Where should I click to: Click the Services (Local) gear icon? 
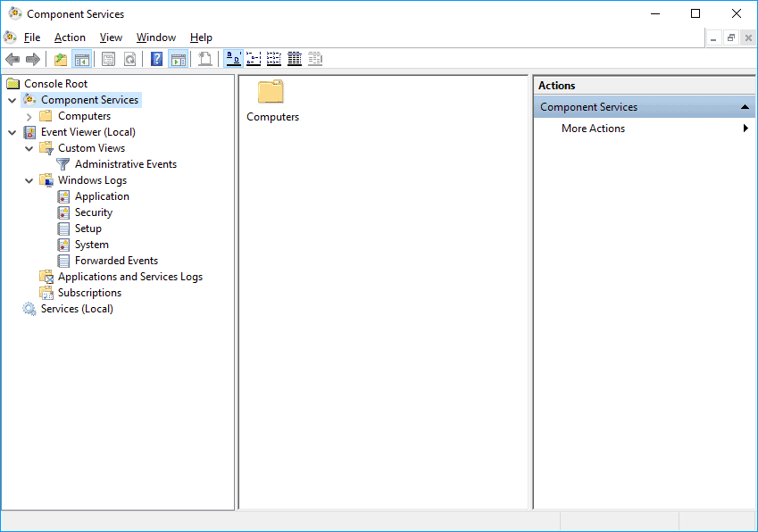tap(29, 309)
